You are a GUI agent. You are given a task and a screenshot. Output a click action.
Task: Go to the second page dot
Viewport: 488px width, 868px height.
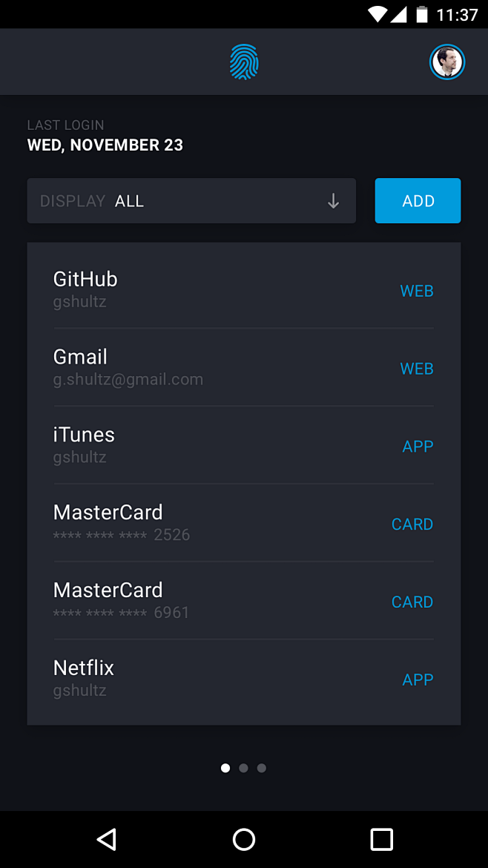(243, 768)
